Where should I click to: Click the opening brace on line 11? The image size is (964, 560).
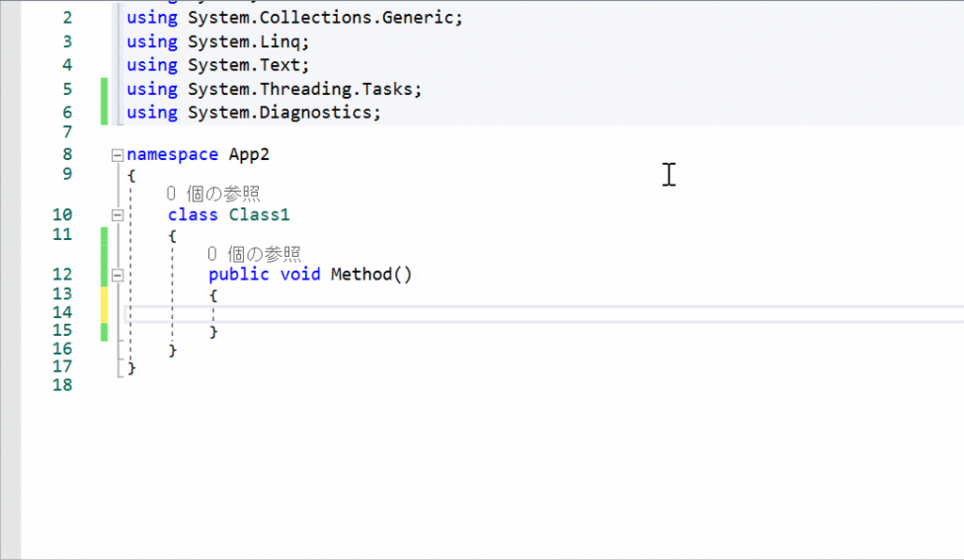(x=173, y=236)
